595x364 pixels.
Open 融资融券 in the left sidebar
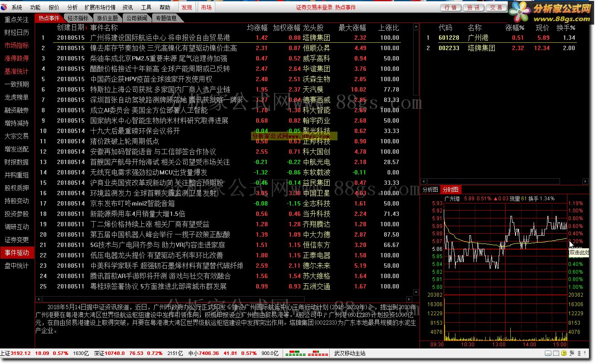17,110
